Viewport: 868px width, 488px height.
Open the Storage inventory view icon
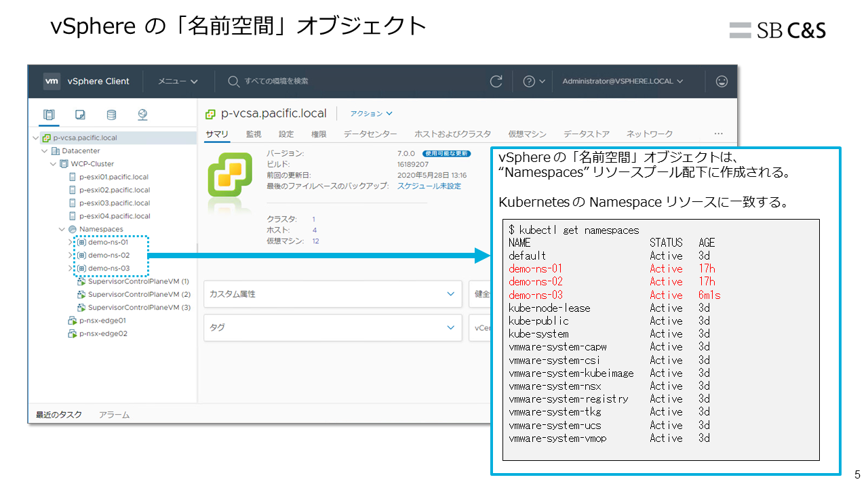pos(111,115)
